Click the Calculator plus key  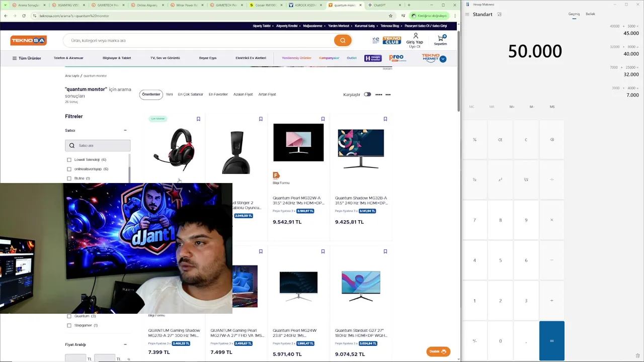click(x=552, y=301)
